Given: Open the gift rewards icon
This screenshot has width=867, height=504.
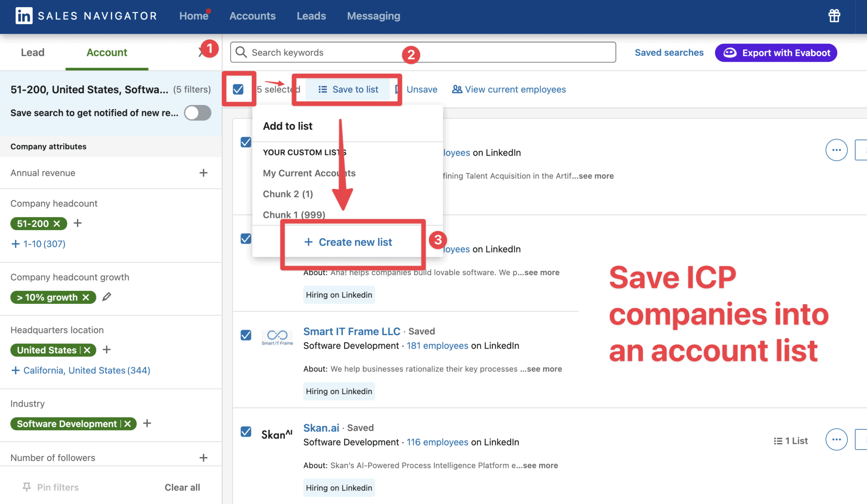Looking at the screenshot, I should coord(834,15).
